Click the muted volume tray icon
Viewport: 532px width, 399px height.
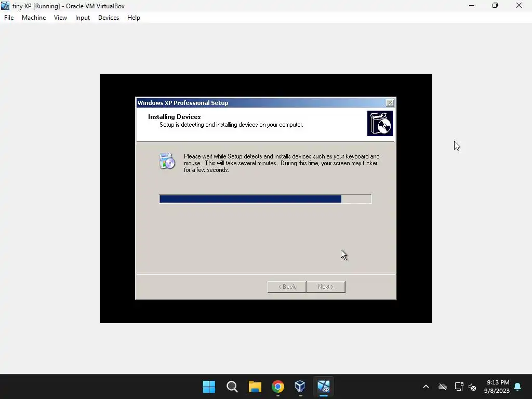[472, 387]
